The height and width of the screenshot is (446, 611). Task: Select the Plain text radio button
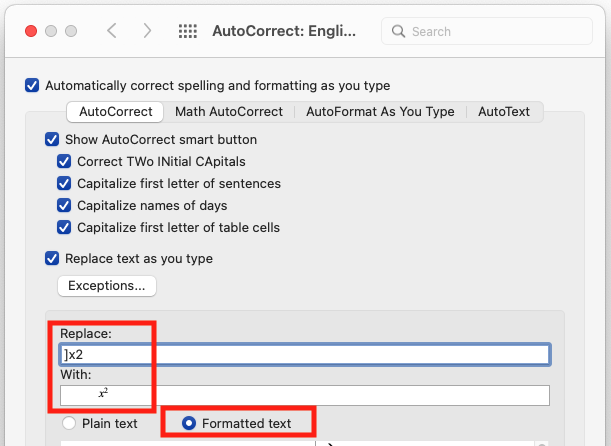(x=69, y=423)
